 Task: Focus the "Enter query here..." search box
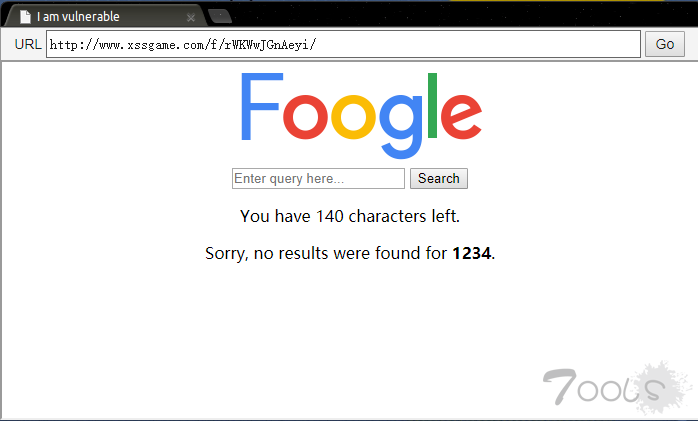click(x=318, y=178)
